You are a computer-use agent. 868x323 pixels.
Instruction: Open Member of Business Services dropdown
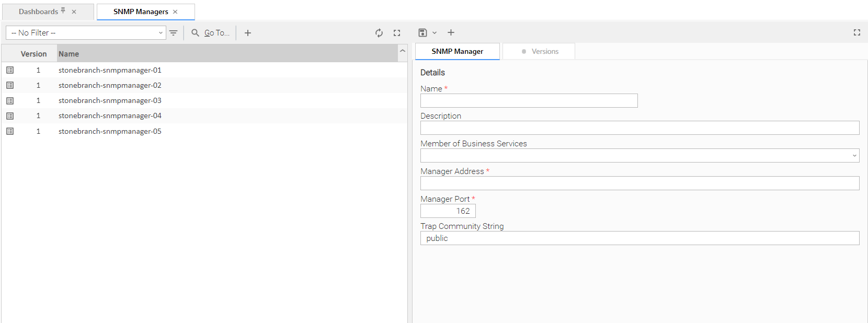(x=639, y=156)
